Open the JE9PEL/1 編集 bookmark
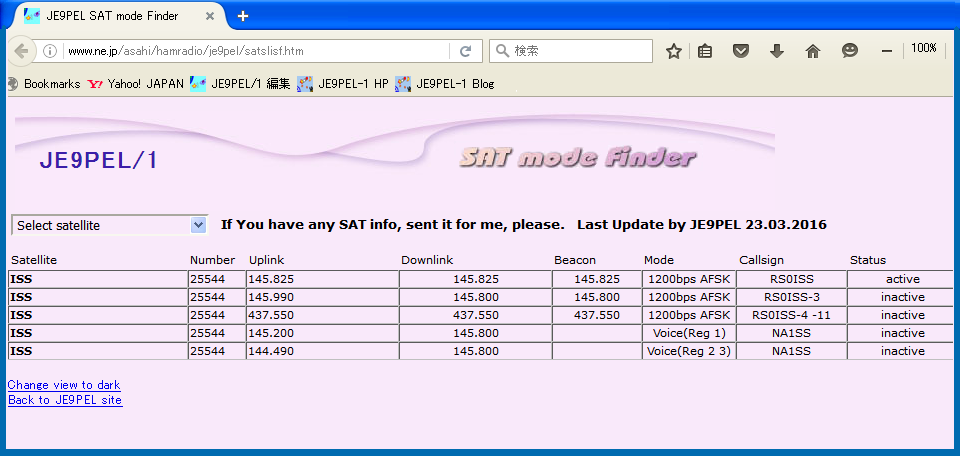Image resolution: width=960 pixels, height=456 pixels. 240,84
